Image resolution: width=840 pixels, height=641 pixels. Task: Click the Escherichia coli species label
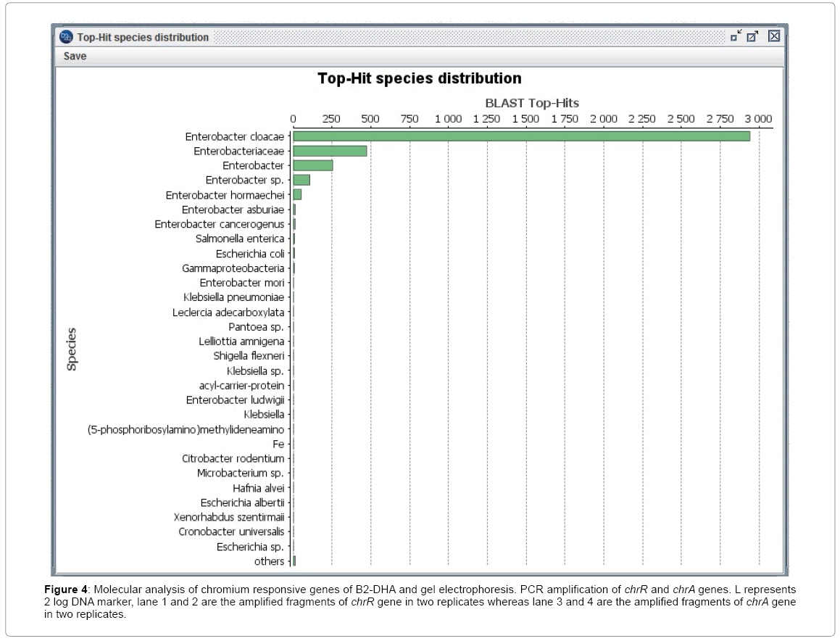[x=250, y=254]
